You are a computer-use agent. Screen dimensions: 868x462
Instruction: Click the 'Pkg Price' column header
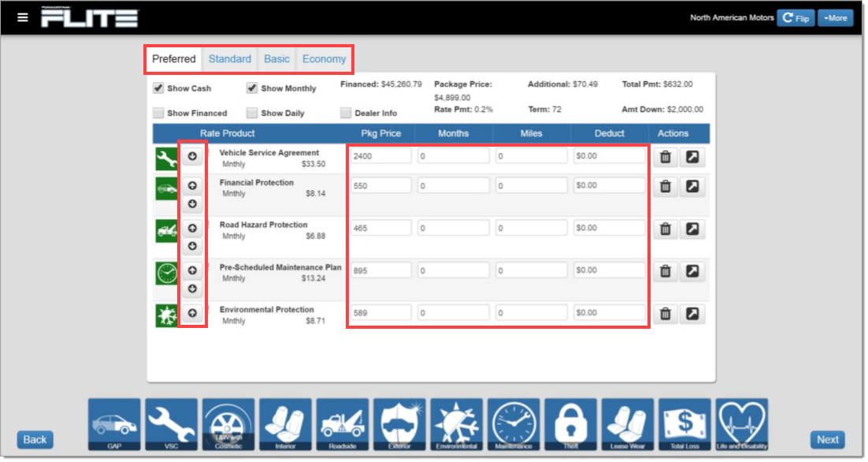coord(381,133)
